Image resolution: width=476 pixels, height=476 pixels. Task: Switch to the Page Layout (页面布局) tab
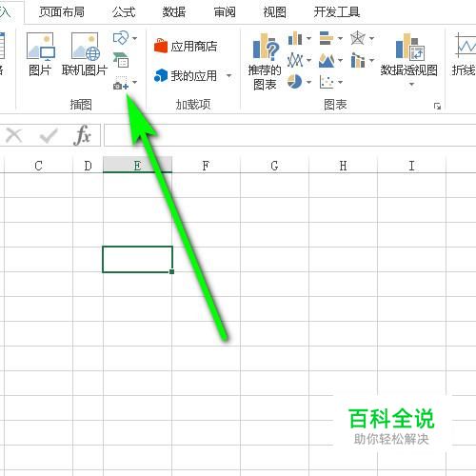62,12
